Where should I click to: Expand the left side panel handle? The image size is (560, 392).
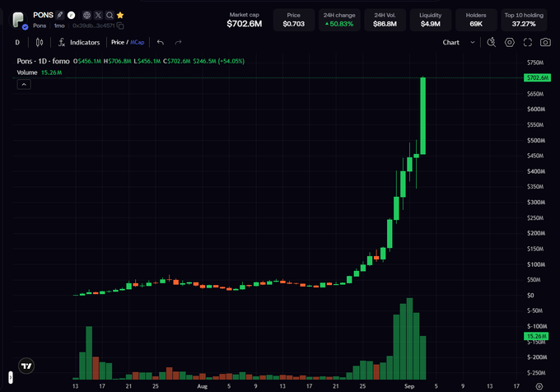click(11, 377)
